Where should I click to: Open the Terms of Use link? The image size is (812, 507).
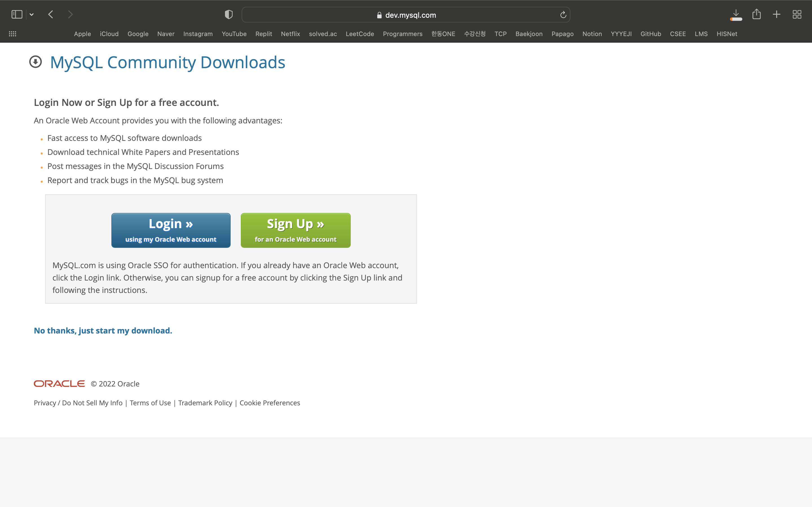[x=150, y=403]
